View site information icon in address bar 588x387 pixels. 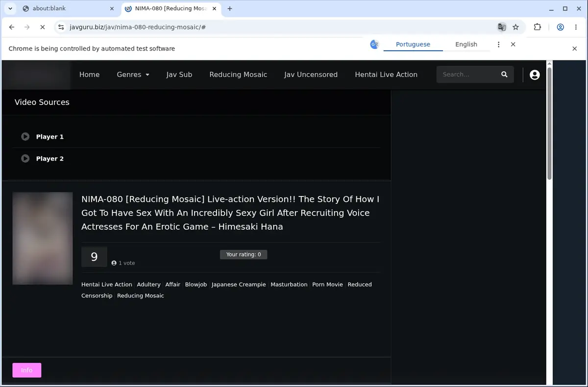click(x=61, y=27)
